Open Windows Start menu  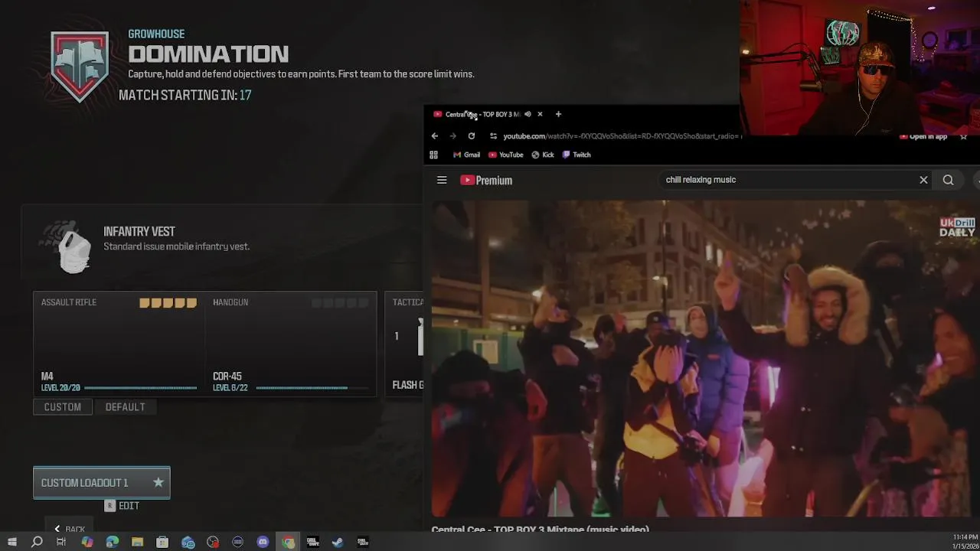(x=11, y=542)
